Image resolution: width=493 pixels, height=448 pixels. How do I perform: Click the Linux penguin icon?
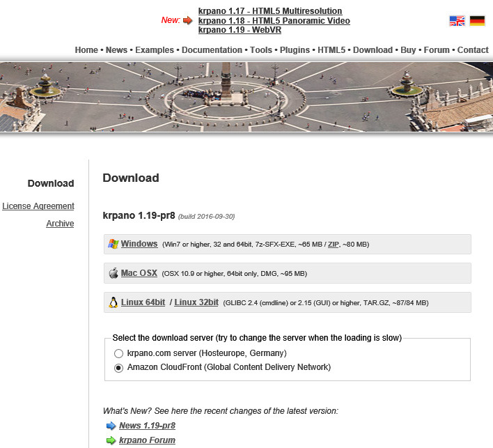pos(114,302)
